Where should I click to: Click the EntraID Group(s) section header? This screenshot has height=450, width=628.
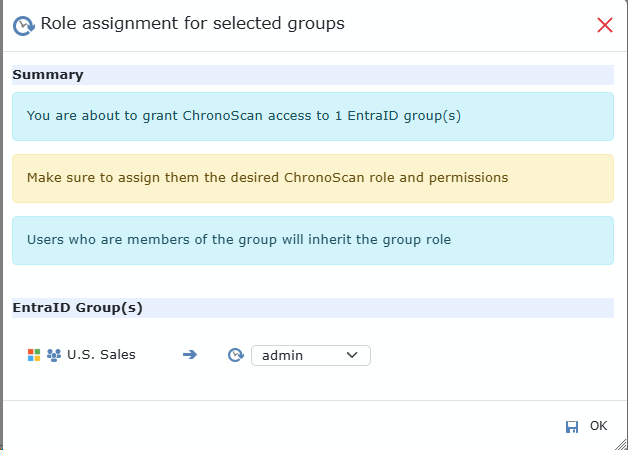click(77, 308)
